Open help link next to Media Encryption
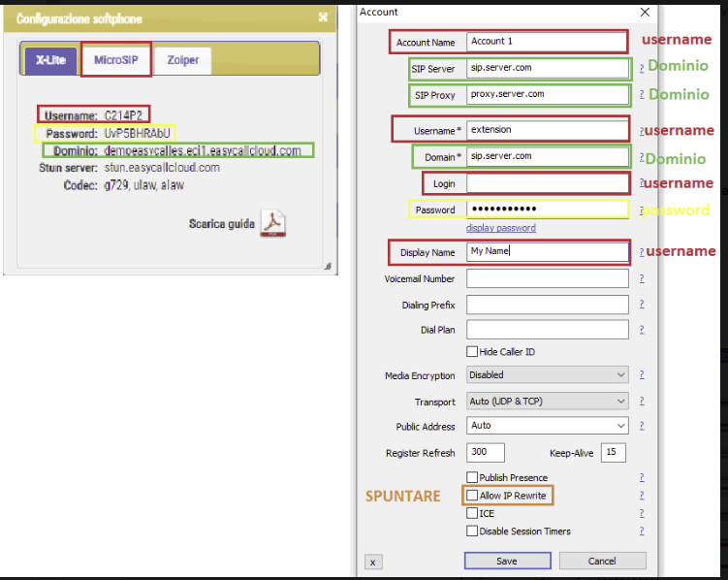The width and height of the screenshot is (728, 580). point(642,374)
